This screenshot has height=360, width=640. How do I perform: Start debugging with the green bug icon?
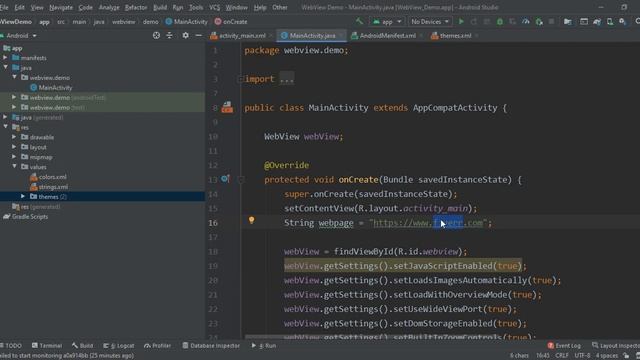pos(500,21)
